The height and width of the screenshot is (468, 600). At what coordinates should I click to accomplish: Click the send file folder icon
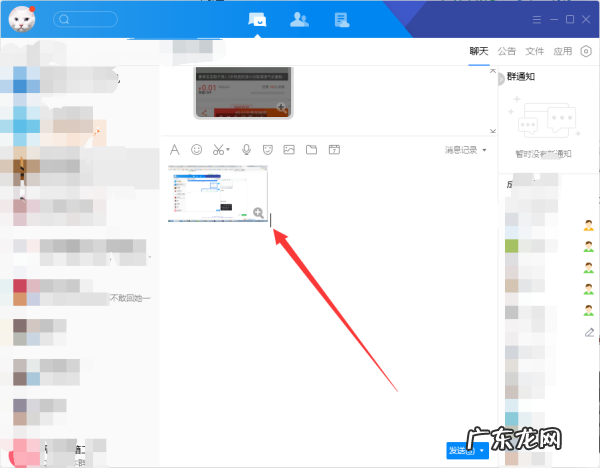pyautogui.click(x=311, y=150)
